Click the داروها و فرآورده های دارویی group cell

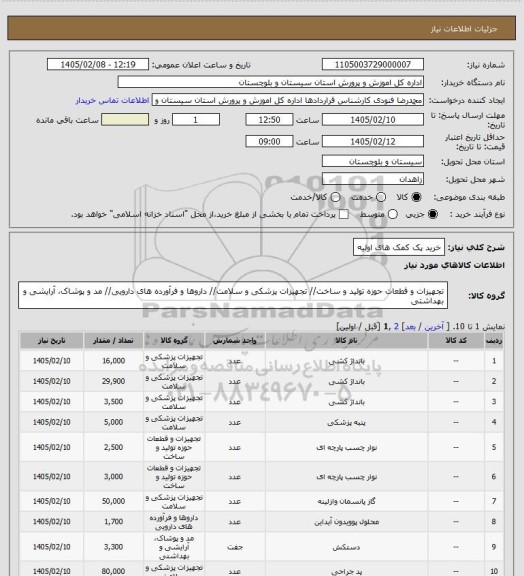(x=174, y=522)
